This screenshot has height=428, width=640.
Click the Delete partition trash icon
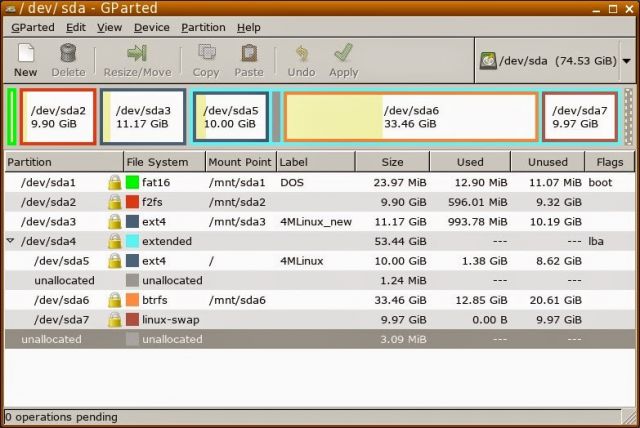[68, 53]
